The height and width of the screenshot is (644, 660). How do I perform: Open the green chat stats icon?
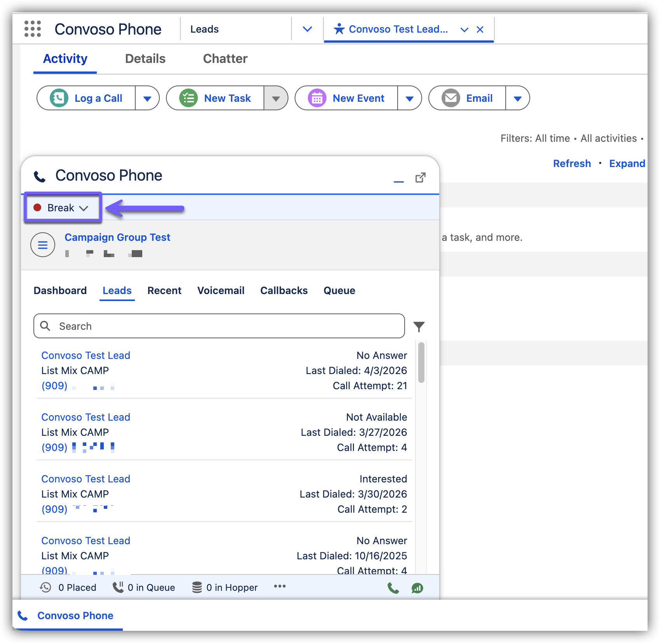click(x=417, y=588)
